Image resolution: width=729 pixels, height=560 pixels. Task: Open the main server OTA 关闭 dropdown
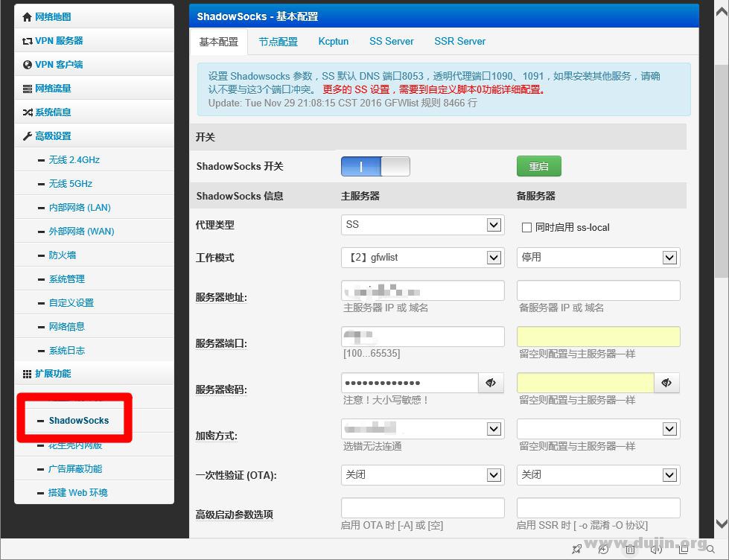423,475
